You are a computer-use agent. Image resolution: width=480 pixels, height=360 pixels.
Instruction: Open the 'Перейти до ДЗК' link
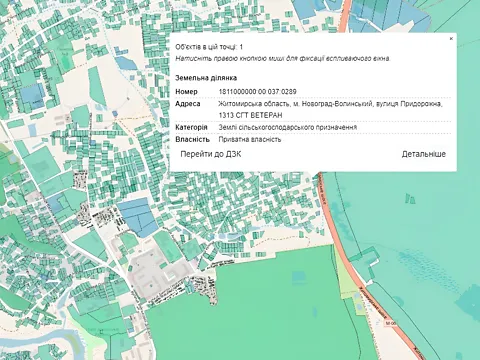pyautogui.click(x=211, y=154)
